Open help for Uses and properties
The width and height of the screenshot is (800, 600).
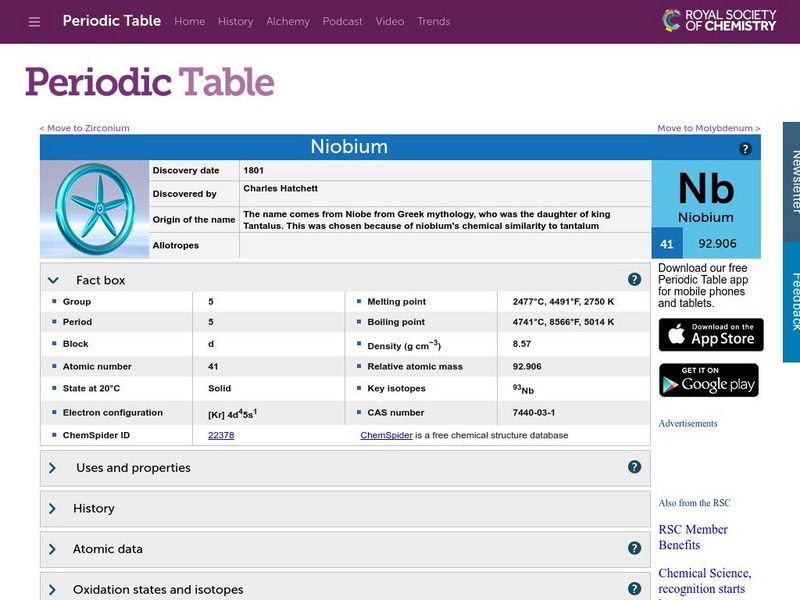pos(634,467)
